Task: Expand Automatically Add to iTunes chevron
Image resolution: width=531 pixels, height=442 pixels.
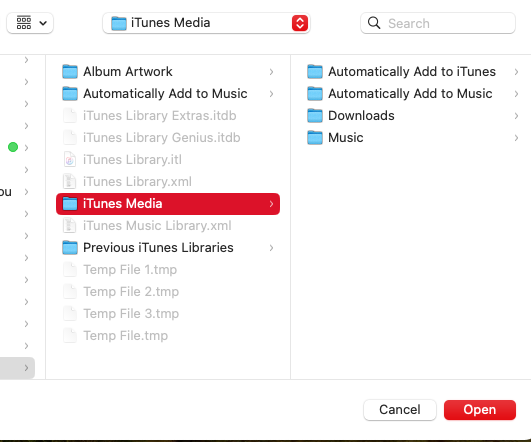Action: click(516, 72)
